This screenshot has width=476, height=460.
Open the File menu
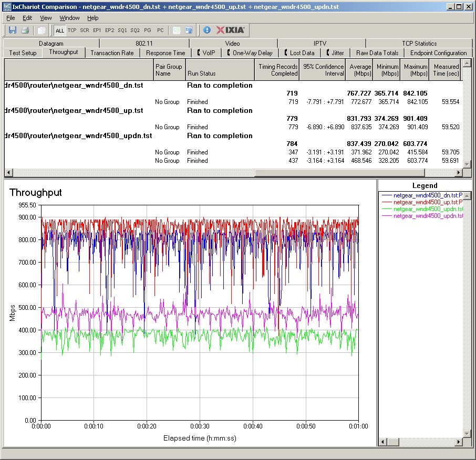point(11,18)
